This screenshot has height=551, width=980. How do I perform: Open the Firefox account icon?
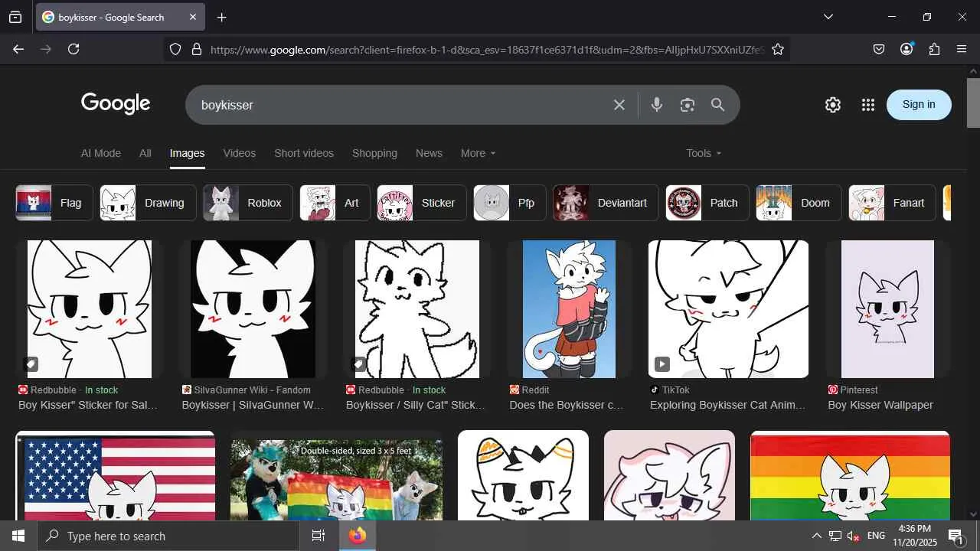pyautogui.click(x=906, y=49)
